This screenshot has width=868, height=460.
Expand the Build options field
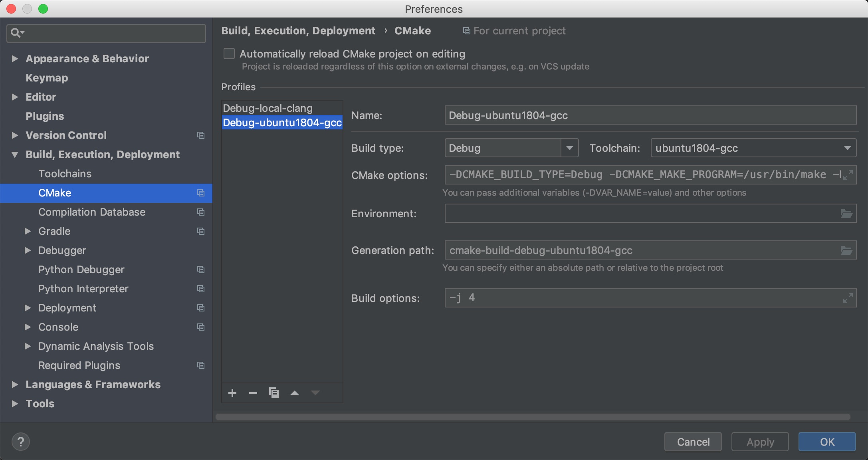click(848, 298)
